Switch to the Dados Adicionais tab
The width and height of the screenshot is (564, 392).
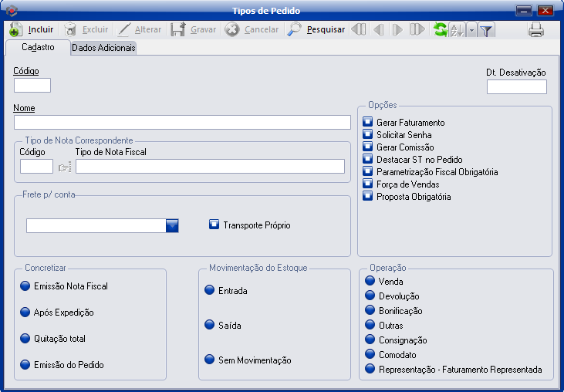[103, 48]
